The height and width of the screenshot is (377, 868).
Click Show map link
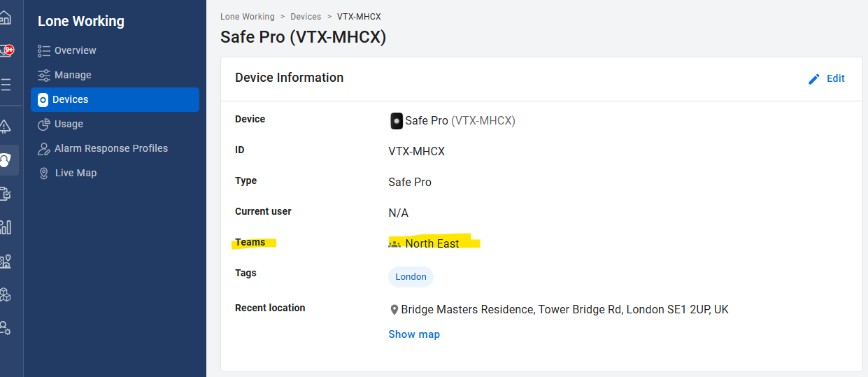(x=414, y=334)
